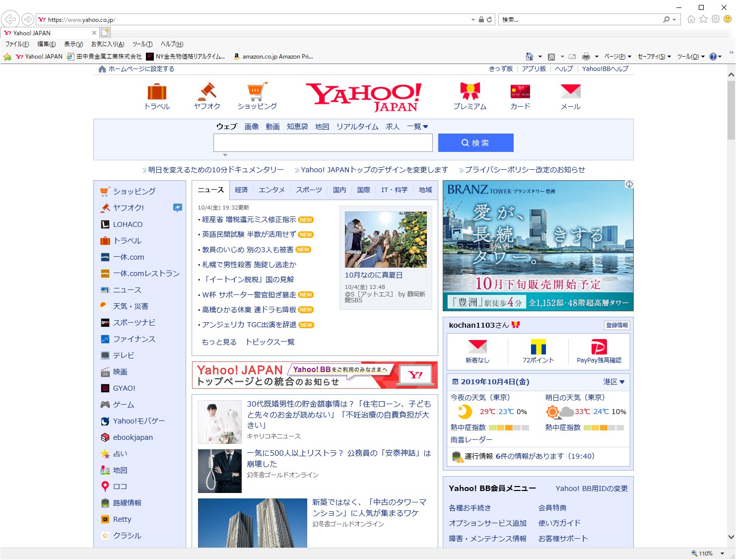Click the T-Point 72 points icon

[538, 347]
